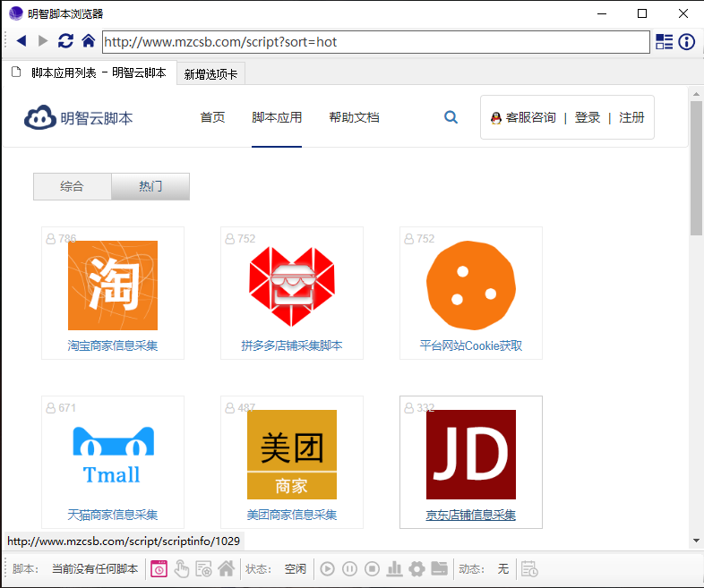Click the favorites script star icon
Screen dimensions: 704x588
tap(204, 568)
